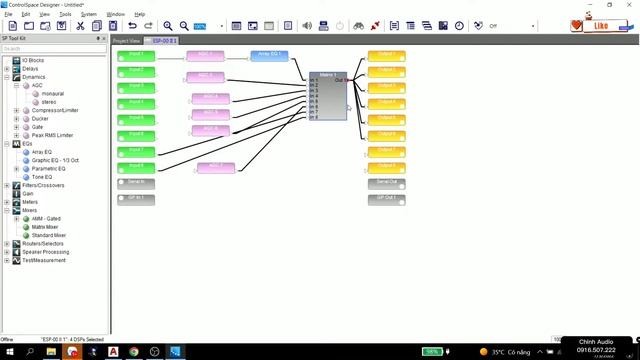This screenshot has height=360, width=640.
Task: Click the red A app taskbar icon
Action: point(113,351)
